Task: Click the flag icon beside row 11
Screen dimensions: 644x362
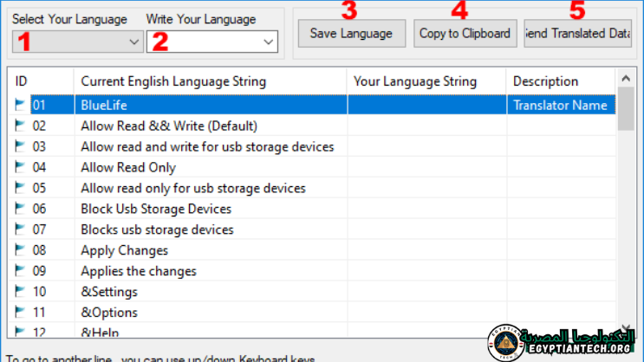Action: click(x=21, y=313)
